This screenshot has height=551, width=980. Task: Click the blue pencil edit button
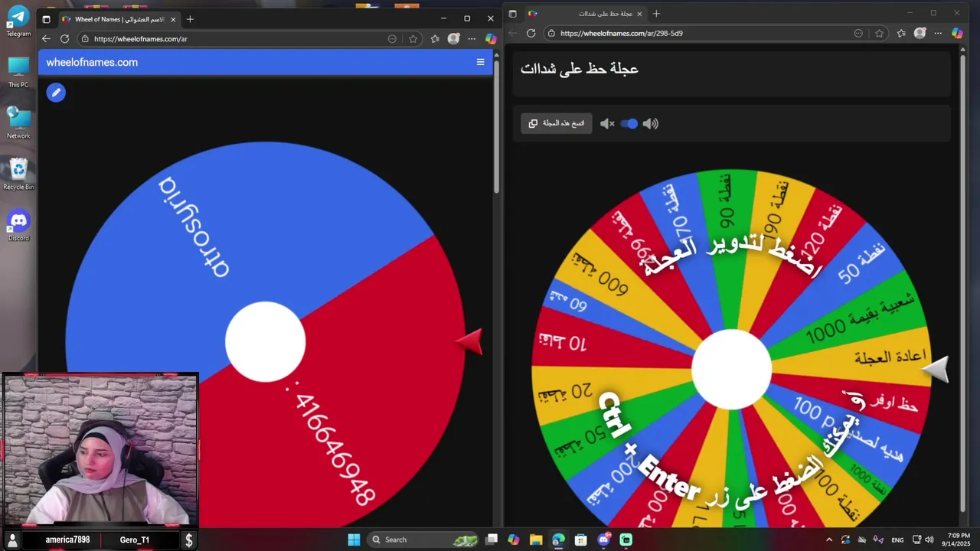coord(56,93)
